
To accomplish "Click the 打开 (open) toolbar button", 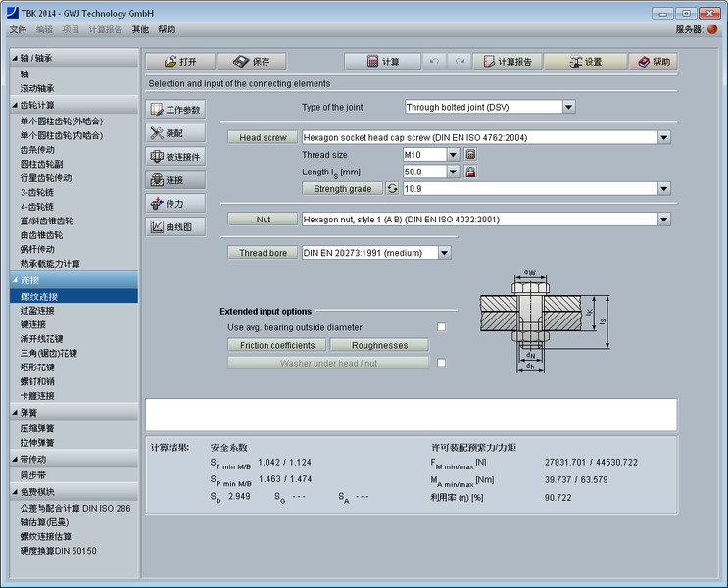I will point(179,61).
